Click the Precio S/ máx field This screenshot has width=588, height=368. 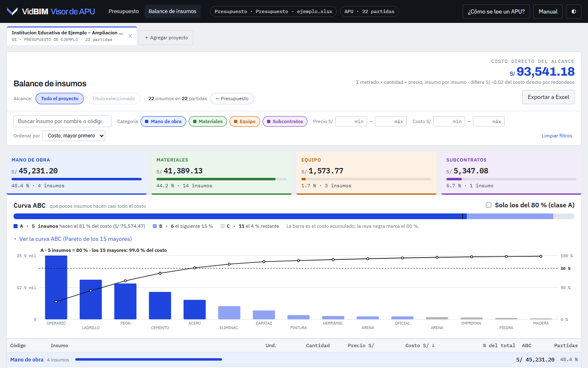click(x=391, y=121)
